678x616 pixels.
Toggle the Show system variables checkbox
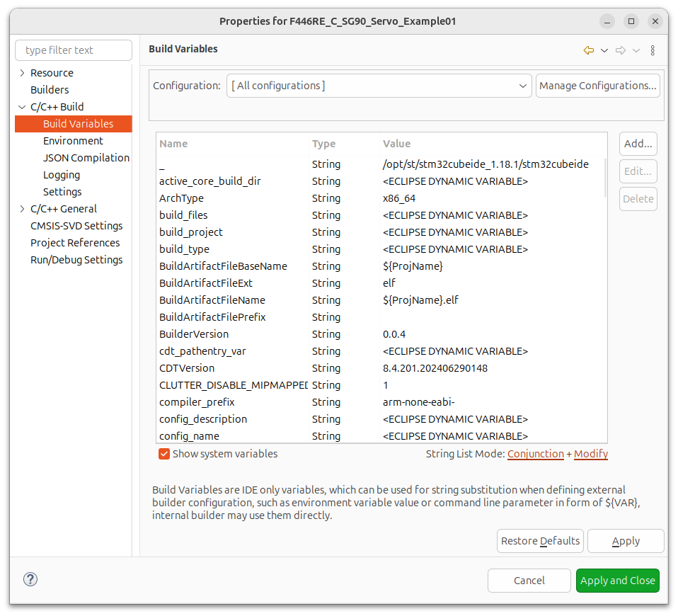pos(163,454)
